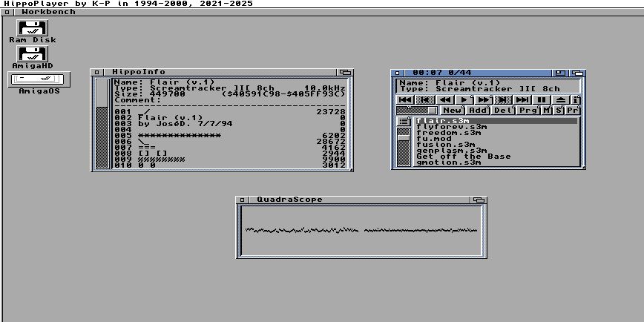The image size is (644, 322).
Task: Click the M button
Action: [547, 110]
